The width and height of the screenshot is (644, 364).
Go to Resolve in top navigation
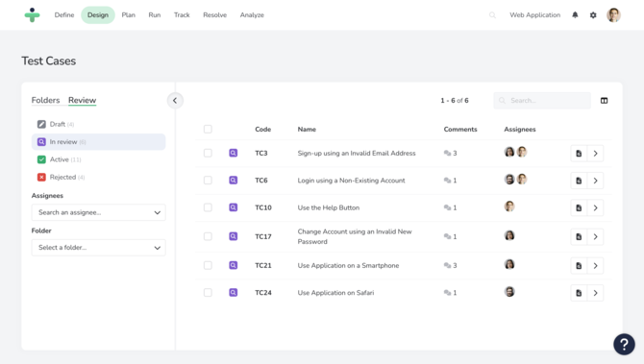pos(214,15)
